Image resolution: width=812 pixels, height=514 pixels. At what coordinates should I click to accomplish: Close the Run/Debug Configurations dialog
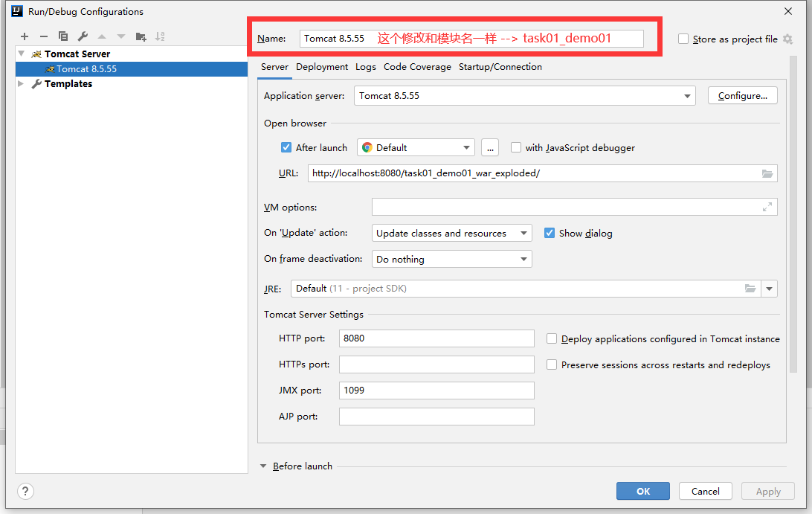coord(788,11)
